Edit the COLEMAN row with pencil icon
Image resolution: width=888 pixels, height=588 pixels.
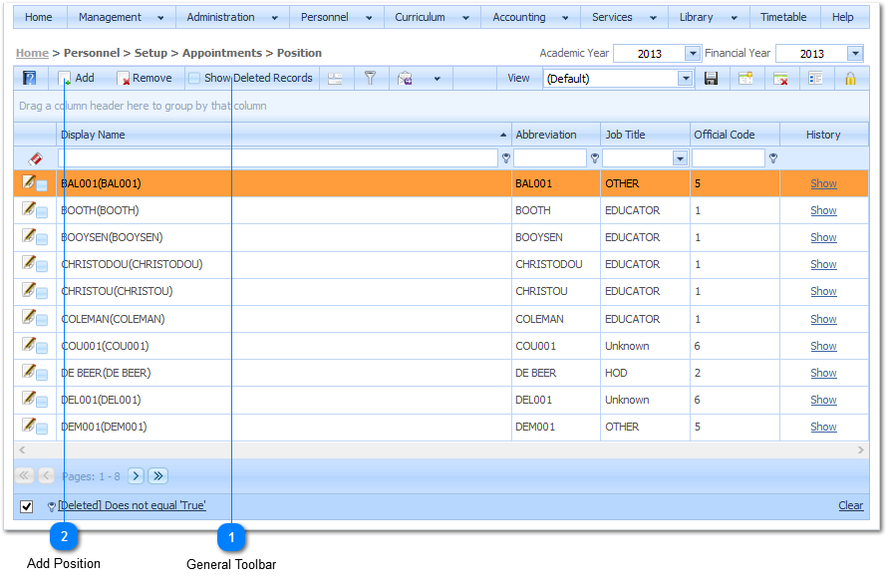point(28,317)
